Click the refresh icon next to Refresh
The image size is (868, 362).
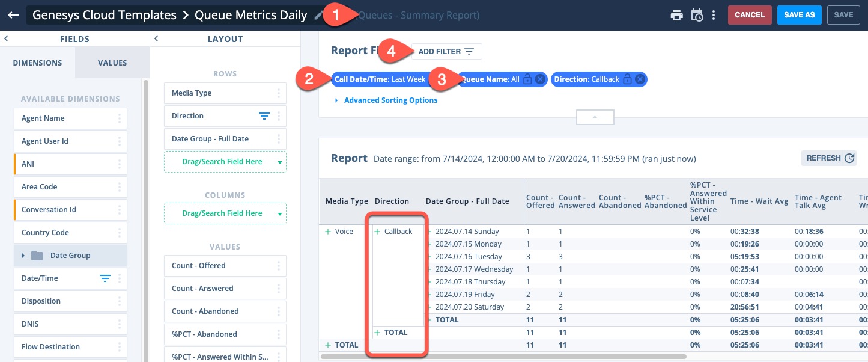pos(849,158)
